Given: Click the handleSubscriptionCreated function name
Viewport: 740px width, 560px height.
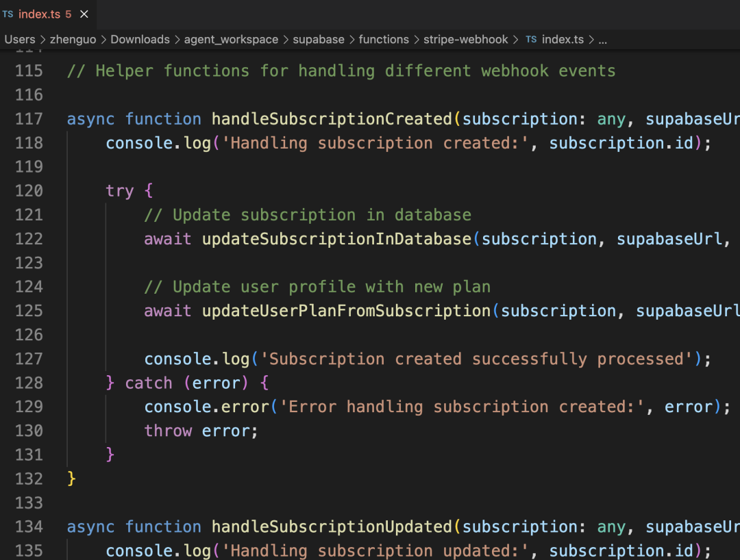Looking at the screenshot, I should [x=332, y=119].
